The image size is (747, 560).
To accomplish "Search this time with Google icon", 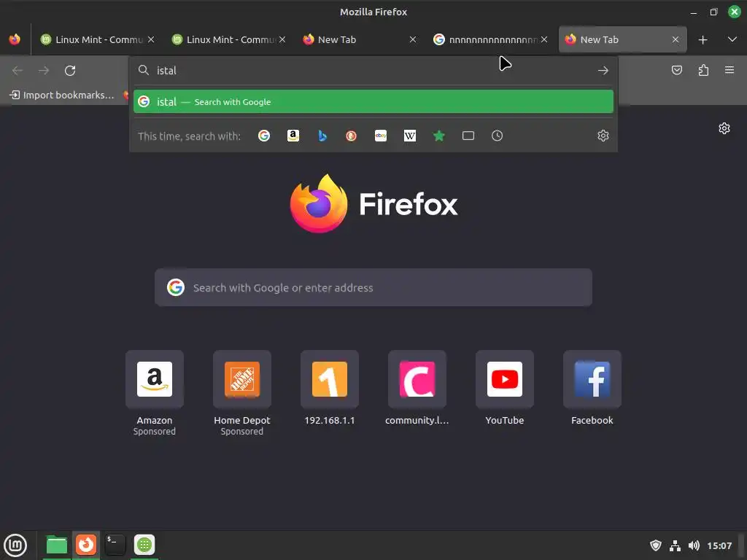I will pos(264,136).
